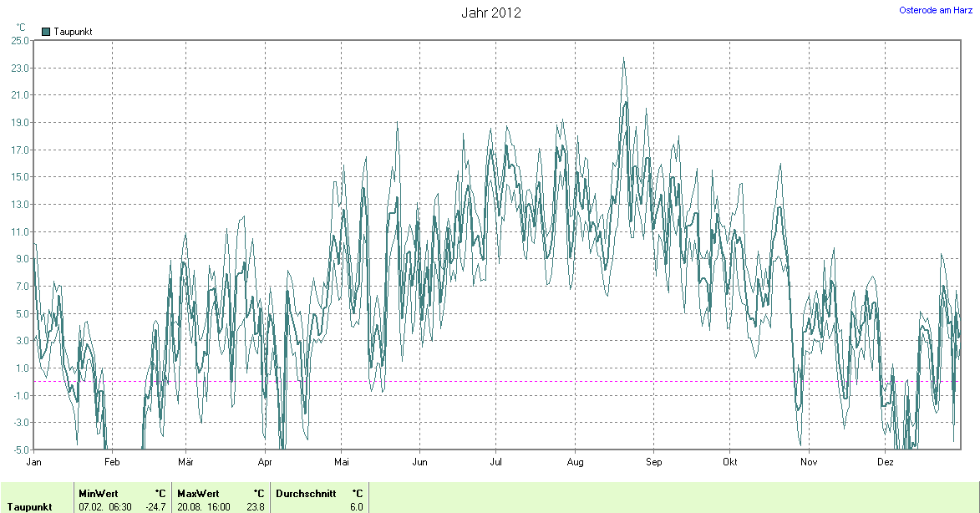The width and height of the screenshot is (980, 513).
Task: Select the Mai month marker
Action: pyautogui.click(x=342, y=462)
